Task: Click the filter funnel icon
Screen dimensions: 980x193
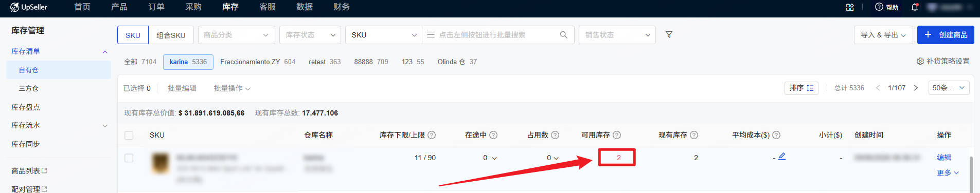Action: pyautogui.click(x=669, y=34)
